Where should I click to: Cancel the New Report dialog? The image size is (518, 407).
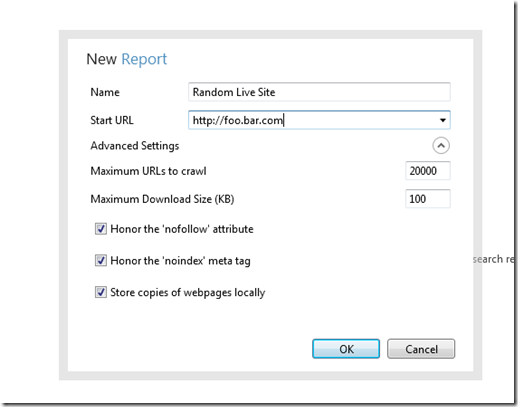[x=421, y=349]
